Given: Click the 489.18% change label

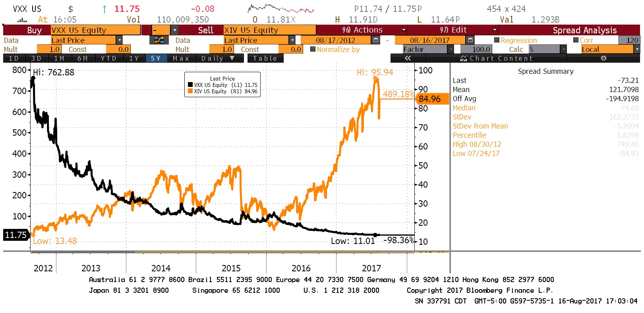Looking at the screenshot, I should tap(398, 94).
